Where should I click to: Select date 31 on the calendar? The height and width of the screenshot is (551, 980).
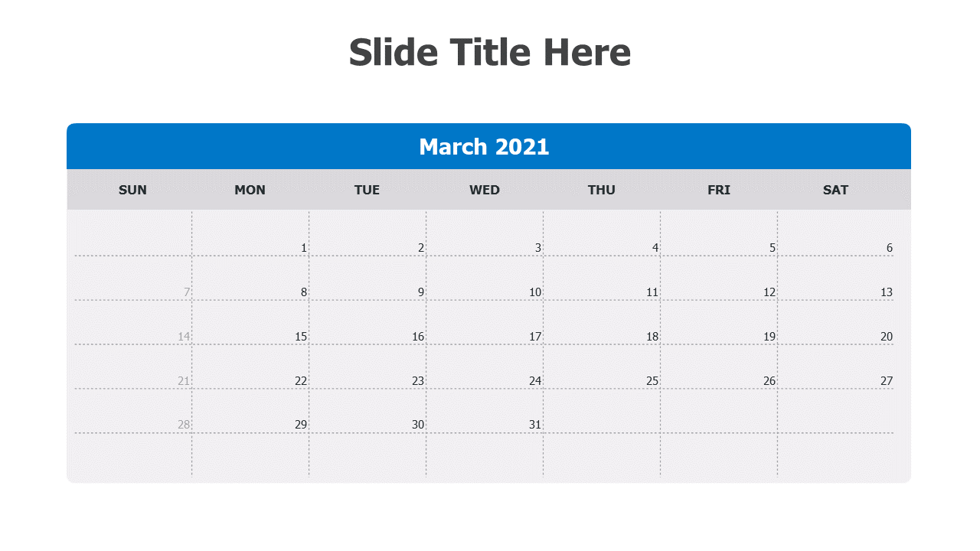click(535, 425)
